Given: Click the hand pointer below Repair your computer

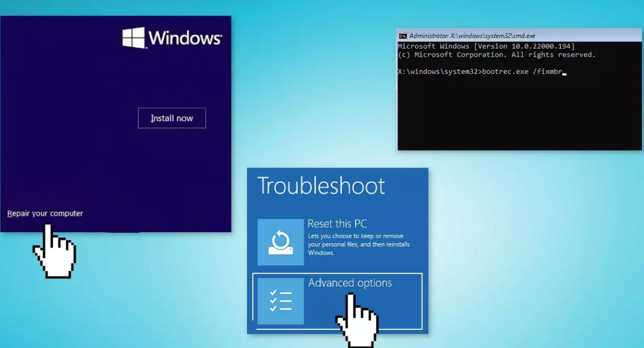Looking at the screenshot, I should point(55,253).
